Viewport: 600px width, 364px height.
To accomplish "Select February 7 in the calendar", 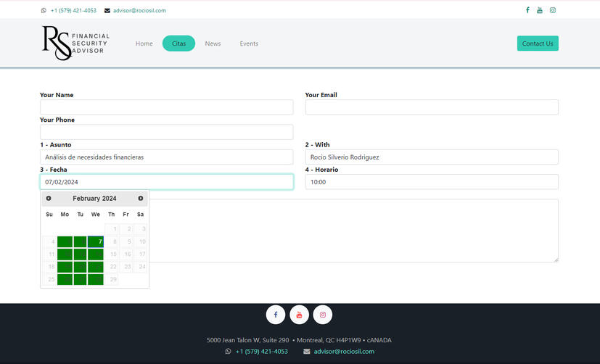I will (x=96, y=241).
